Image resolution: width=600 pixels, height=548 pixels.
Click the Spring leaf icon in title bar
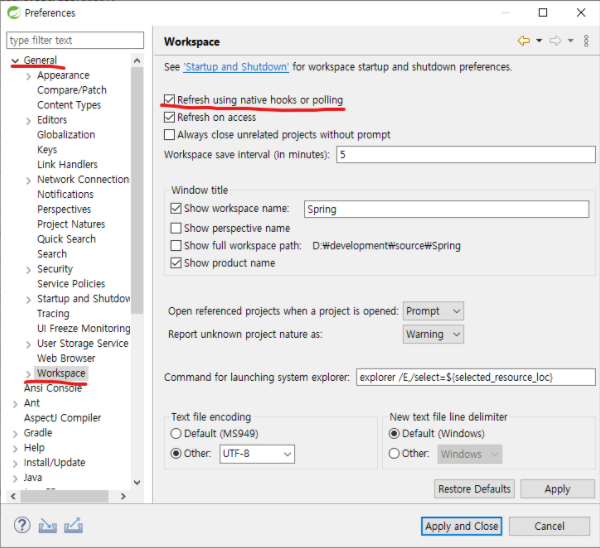point(14,13)
